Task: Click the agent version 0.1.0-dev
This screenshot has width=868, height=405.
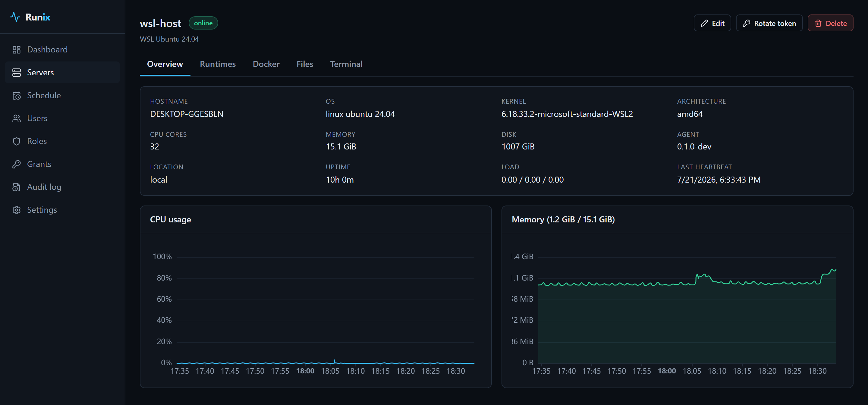Action: (x=694, y=147)
